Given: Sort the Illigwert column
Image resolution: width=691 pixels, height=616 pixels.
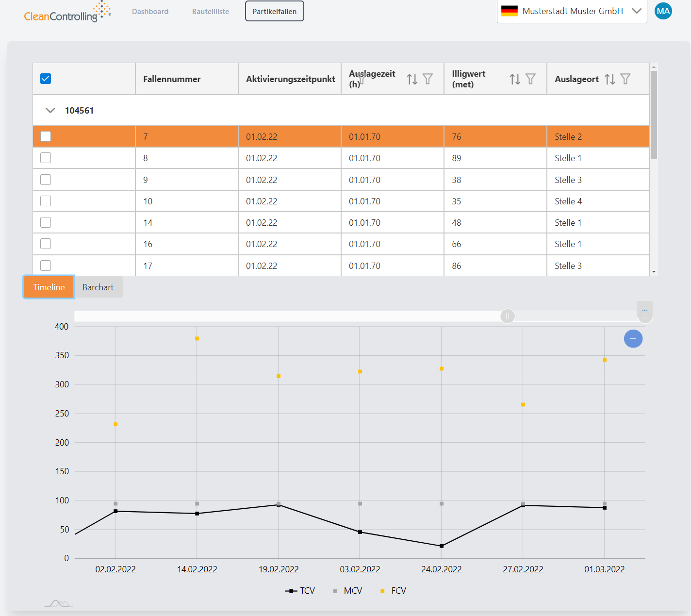Looking at the screenshot, I should tap(515, 79).
